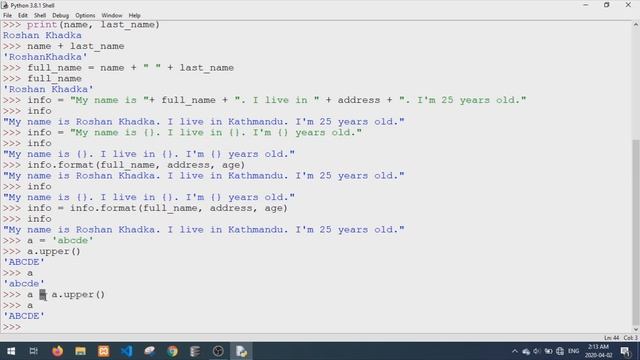Open XAMPP from the taskbar
The width and height of the screenshot is (640, 360).
pyautogui.click(x=103, y=351)
